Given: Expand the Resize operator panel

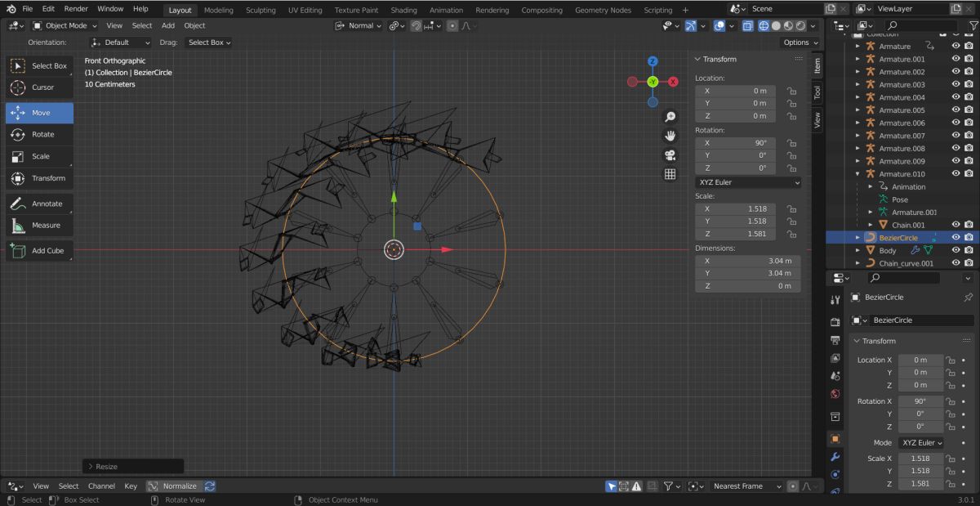Looking at the screenshot, I should pyautogui.click(x=90, y=466).
